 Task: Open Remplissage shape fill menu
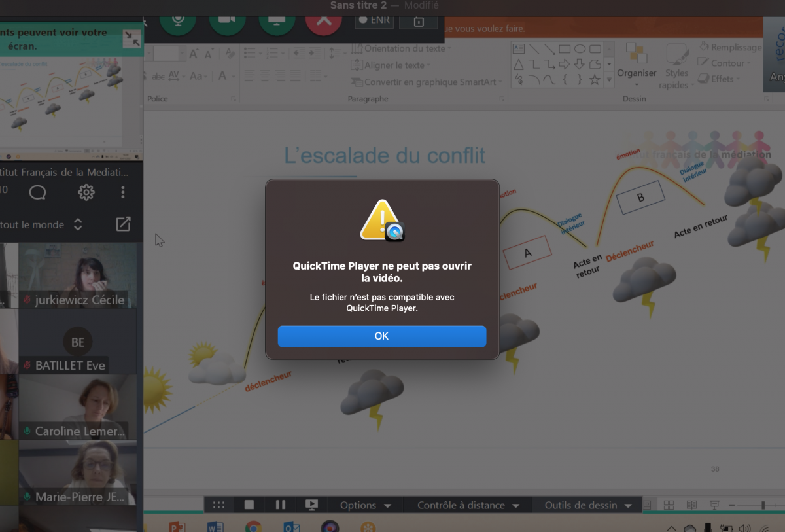730,47
